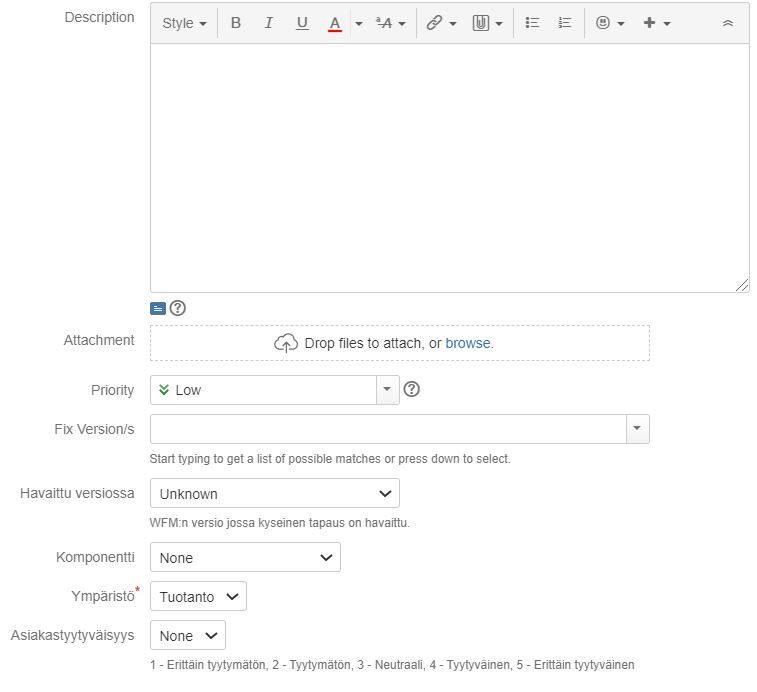Open more text formatting options
This screenshot has height=692, width=757.
[391, 23]
